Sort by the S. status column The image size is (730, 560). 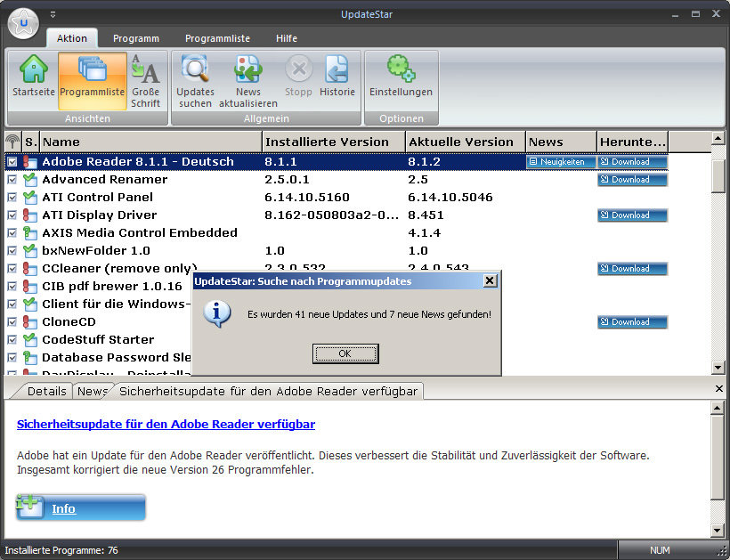tap(31, 142)
